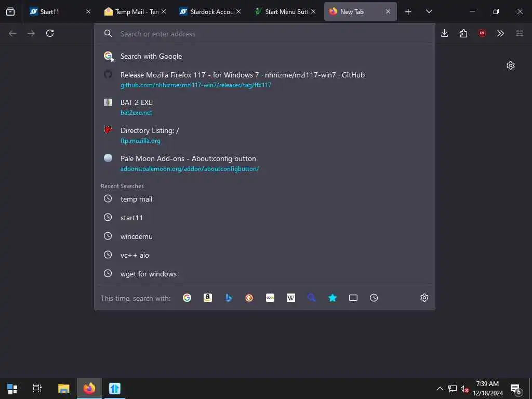Search this time with Wikipedia icon
Image resolution: width=532 pixels, height=399 pixels.
(291, 298)
